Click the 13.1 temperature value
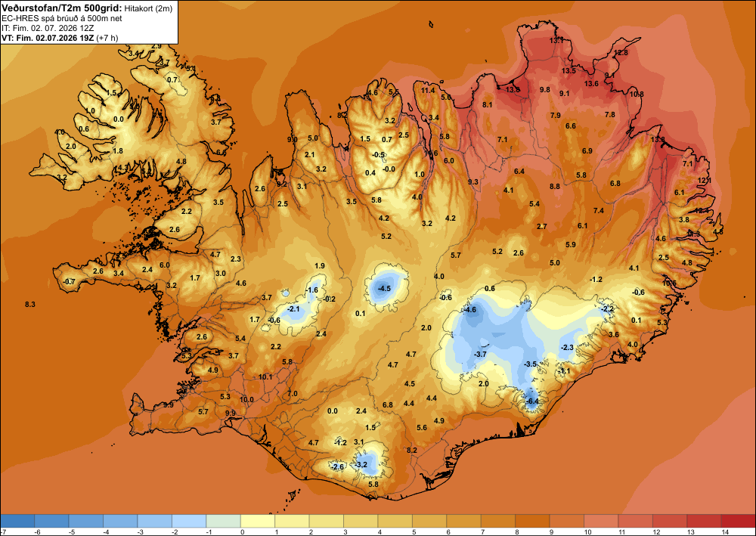The height and width of the screenshot is (536, 756). click(x=556, y=41)
